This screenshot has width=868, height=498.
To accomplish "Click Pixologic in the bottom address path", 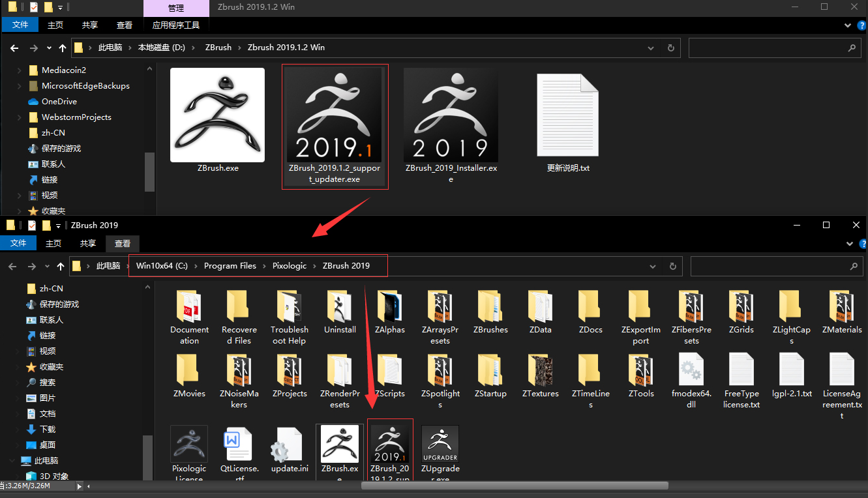I will click(x=289, y=266).
